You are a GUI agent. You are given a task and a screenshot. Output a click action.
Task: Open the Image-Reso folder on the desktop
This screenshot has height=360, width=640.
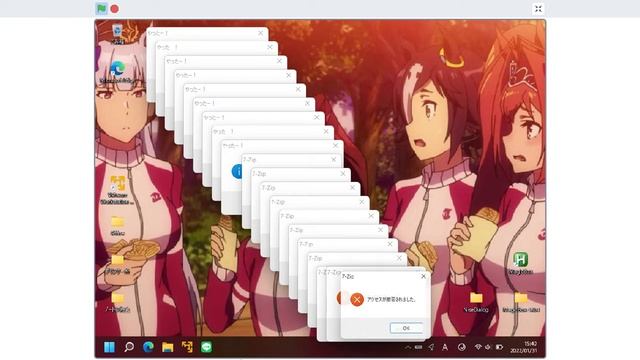(x=521, y=302)
